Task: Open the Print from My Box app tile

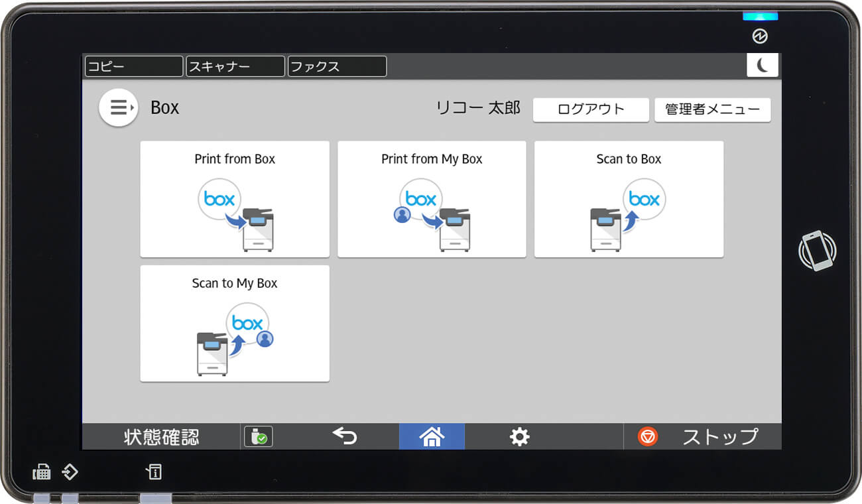Action: pyautogui.click(x=431, y=199)
